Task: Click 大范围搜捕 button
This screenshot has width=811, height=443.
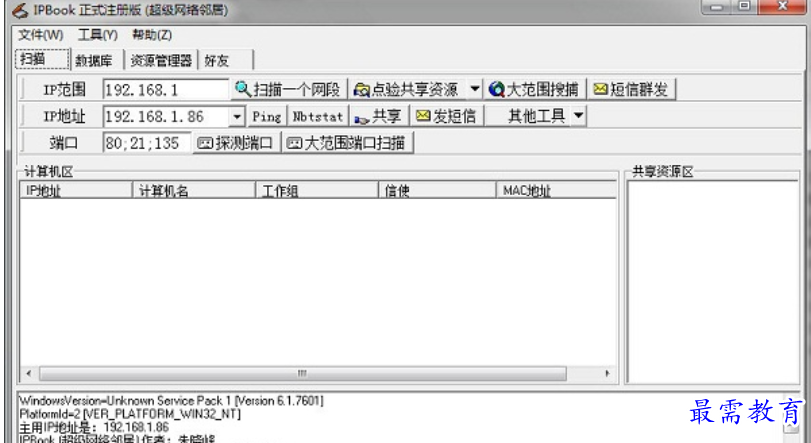Action: tap(534, 89)
